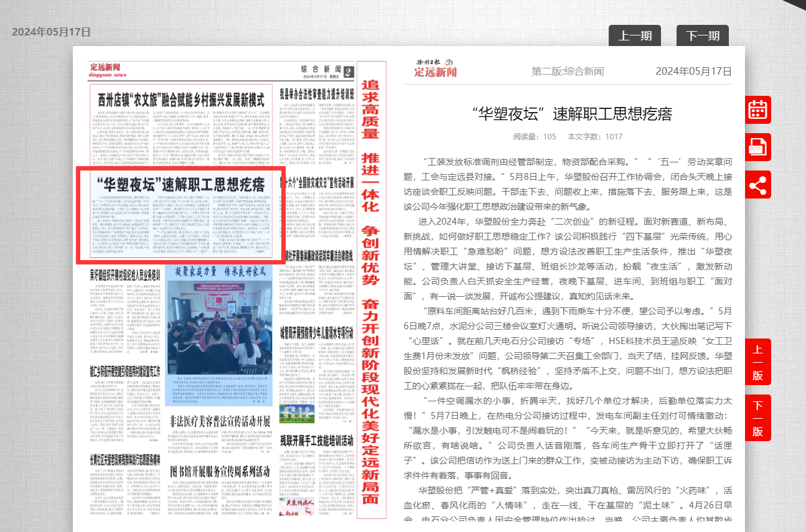Go to previous page 上一版
Viewport: 806px width, 532px height.
click(757, 362)
